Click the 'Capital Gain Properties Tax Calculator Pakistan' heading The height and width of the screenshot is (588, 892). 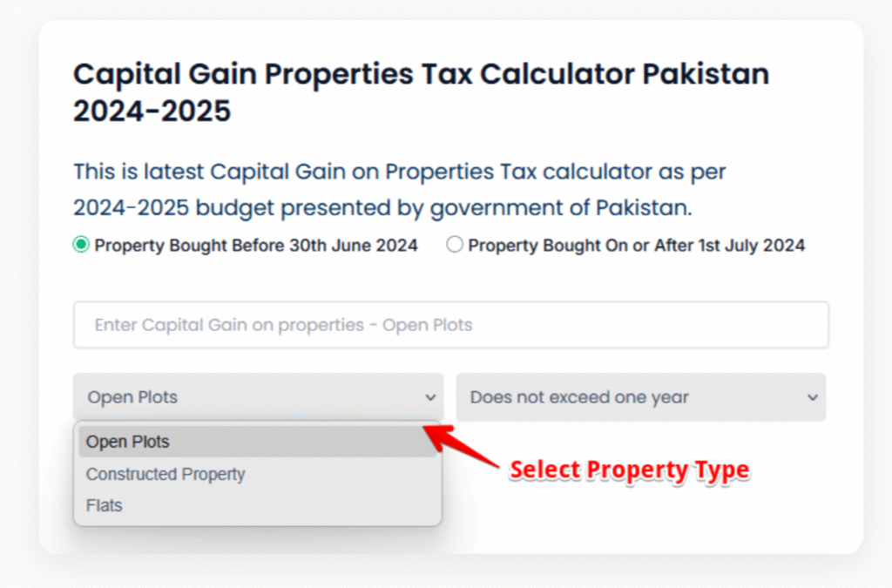point(421,74)
